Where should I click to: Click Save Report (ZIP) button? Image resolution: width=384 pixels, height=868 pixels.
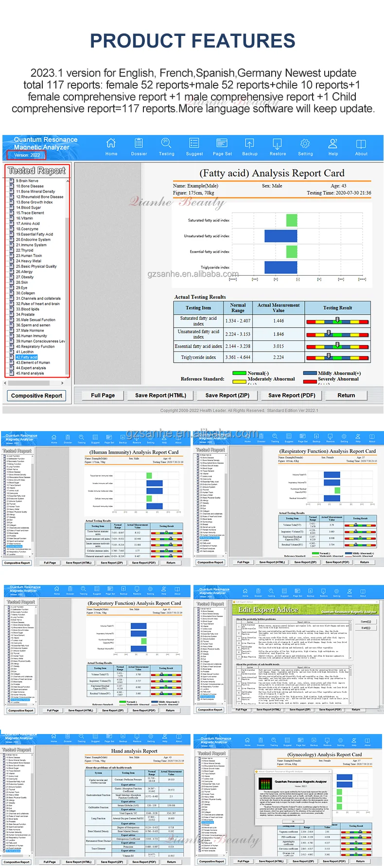[227, 395]
